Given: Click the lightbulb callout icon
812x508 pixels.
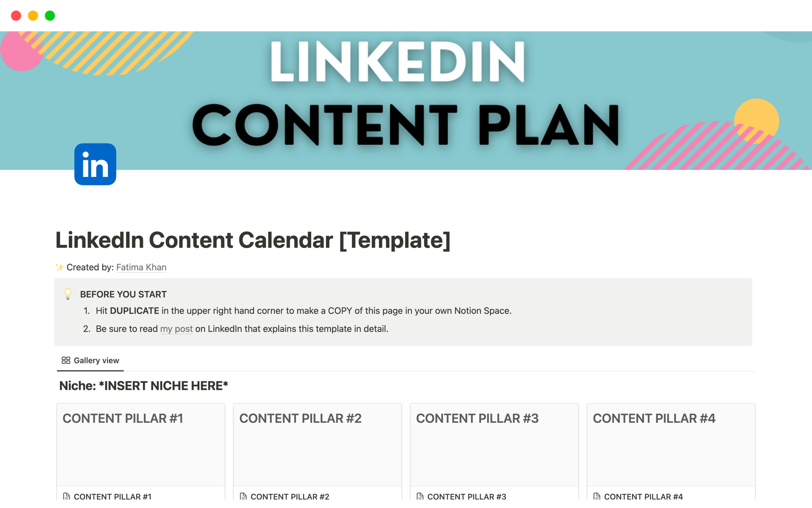Looking at the screenshot, I should pyautogui.click(x=68, y=294).
